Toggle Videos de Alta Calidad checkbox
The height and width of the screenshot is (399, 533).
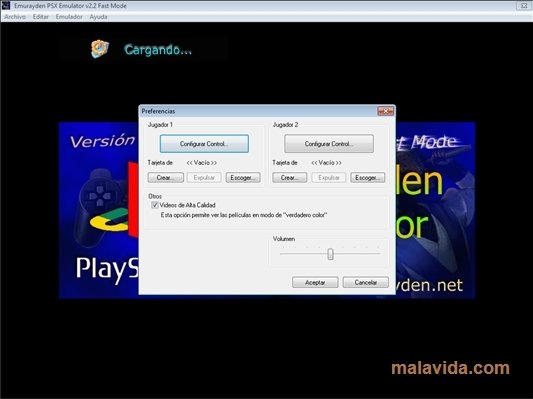(155, 205)
